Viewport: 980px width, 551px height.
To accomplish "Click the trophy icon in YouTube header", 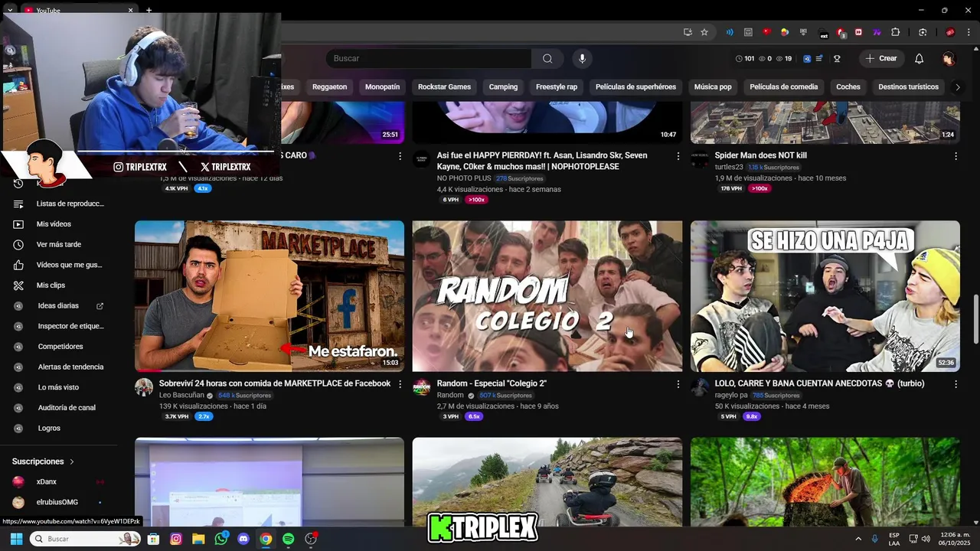I will tap(837, 58).
